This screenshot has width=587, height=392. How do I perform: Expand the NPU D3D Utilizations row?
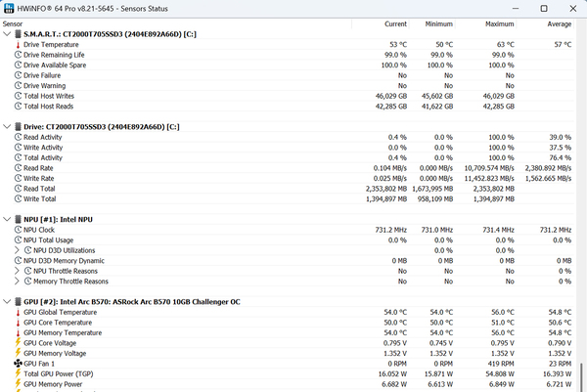pos(17,250)
